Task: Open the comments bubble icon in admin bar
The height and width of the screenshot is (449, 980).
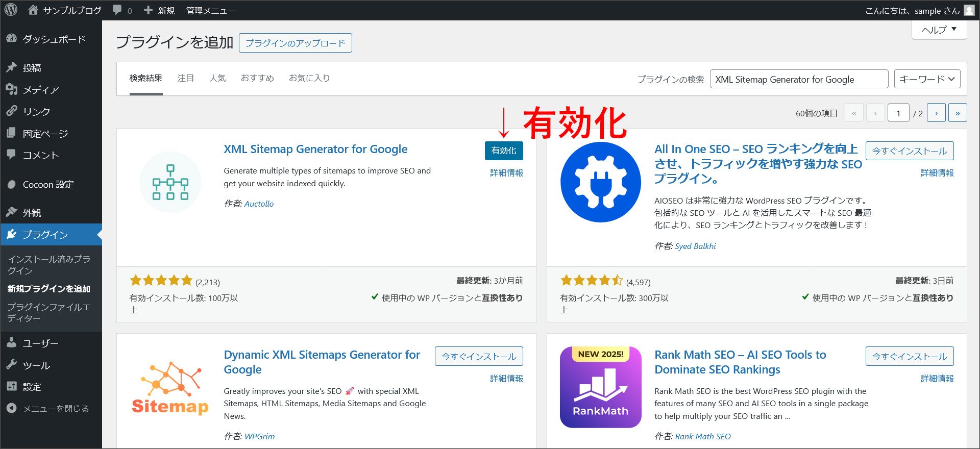Action: tap(117, 10)
